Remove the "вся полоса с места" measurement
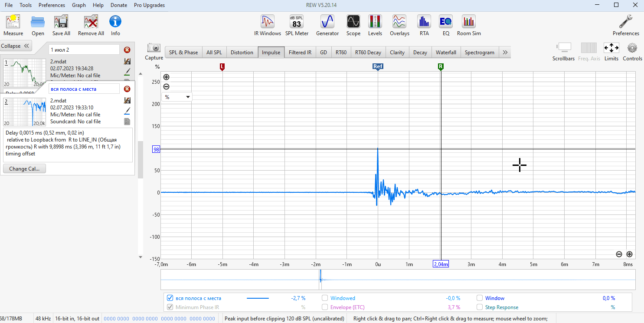The height and width of the screenshot is (323, 644). click(127, 89)
